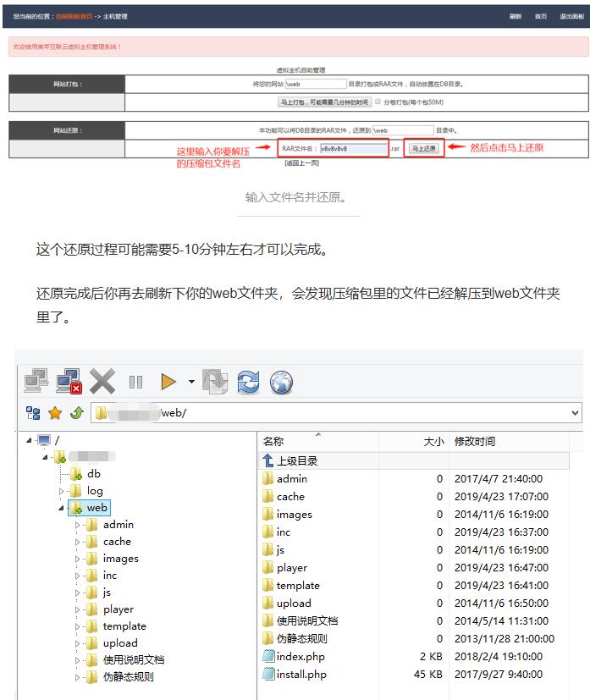Expand the images tree folder

click(77, 559)
